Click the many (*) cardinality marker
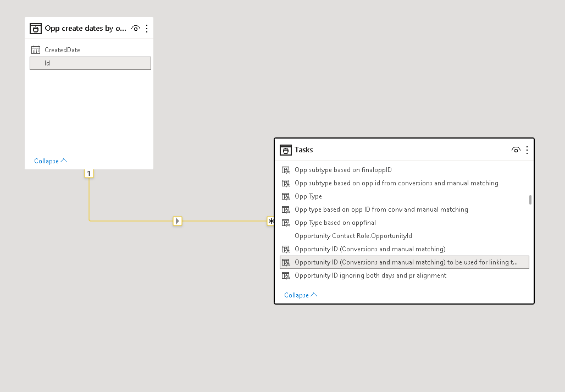The width and height of the screenshot is (565, 392). (270, 221)
